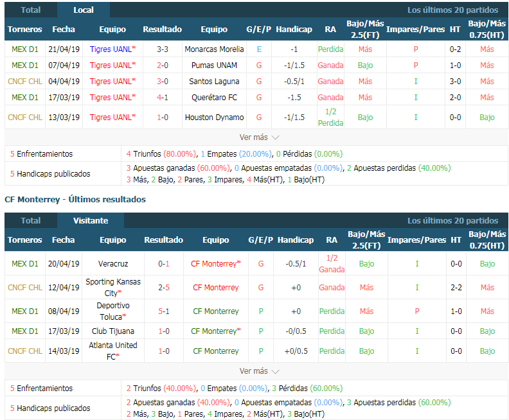509x420 pixels.
Task: Click the 0-1 result at Veracruz
Action: tap(164, 264)
